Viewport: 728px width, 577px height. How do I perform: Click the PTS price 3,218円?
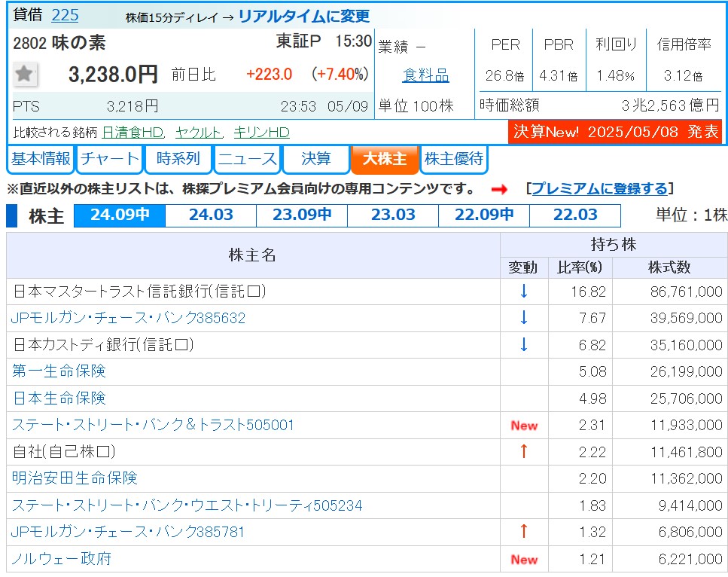pyautogui.click(x=133, y=106)
